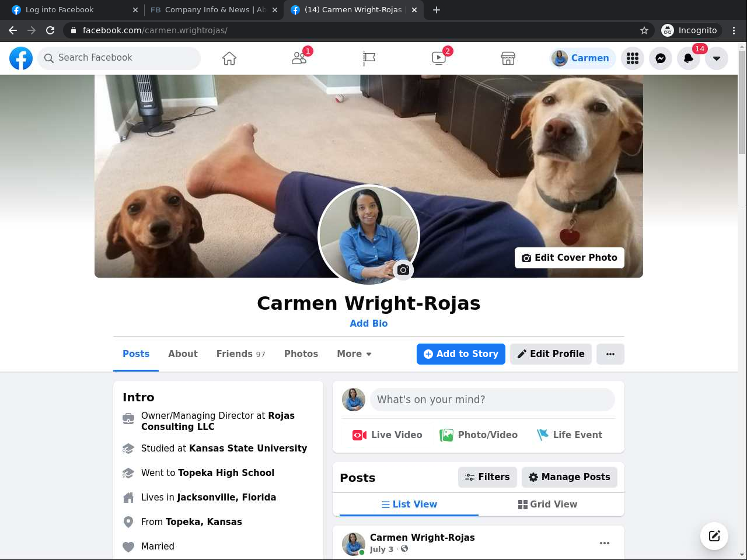
Task: Click Add to Story button
Action: tap(461, 354)
